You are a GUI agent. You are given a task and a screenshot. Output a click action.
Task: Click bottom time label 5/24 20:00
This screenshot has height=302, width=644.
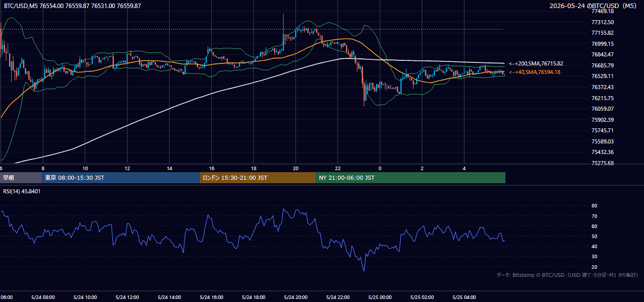coord(295,297)
